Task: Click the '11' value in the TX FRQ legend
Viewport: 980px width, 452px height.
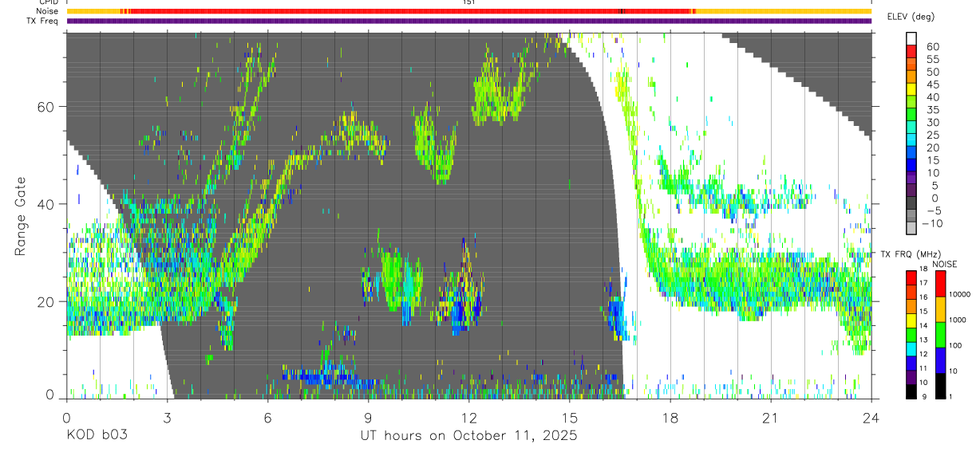Action: (x=923, y=368)
